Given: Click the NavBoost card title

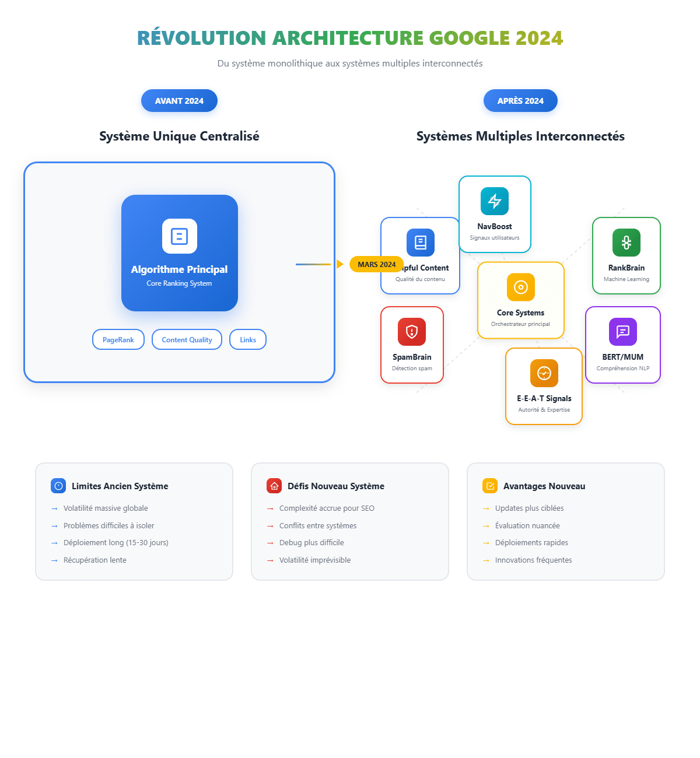Looking at the screenshot, I should point(495,226).
